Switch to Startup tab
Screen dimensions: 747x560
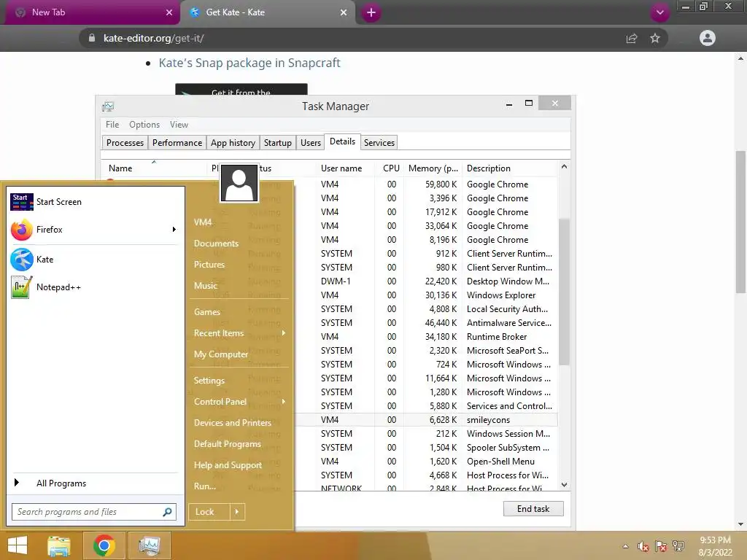(x=278, y=143)
